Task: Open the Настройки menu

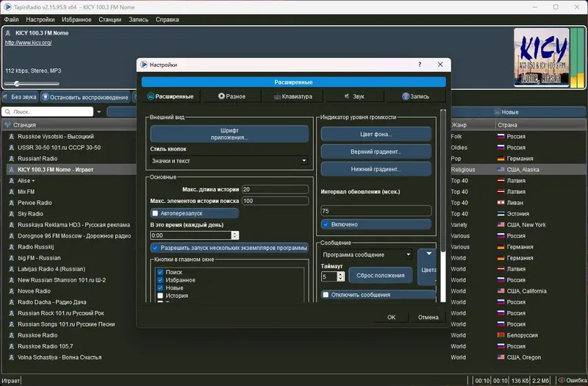Action: (40, 20)
